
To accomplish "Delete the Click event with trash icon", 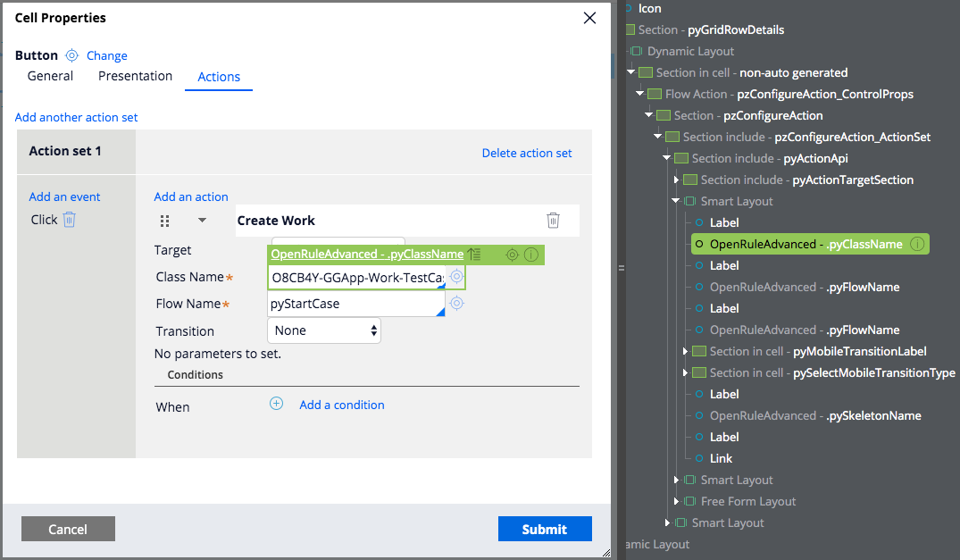I will coord(69,220).
